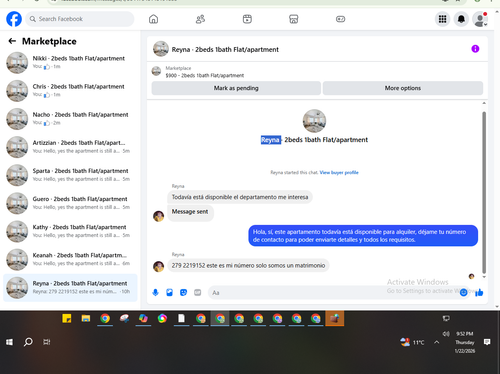Click the chat scroll-up arrow
This screenshot has width=500, height=374.
coord(484,103)
